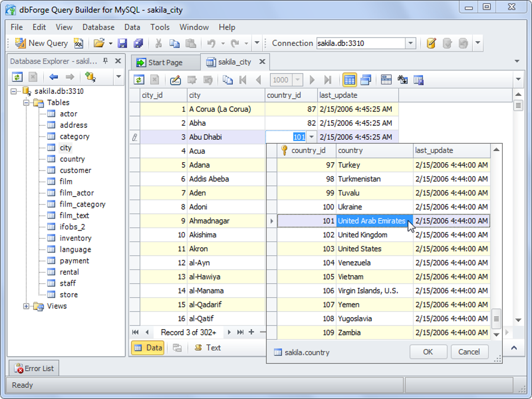Viewport: 532px width, 399px height.
Task: Click the Cut scissors icon
Action: coord(159,43)
